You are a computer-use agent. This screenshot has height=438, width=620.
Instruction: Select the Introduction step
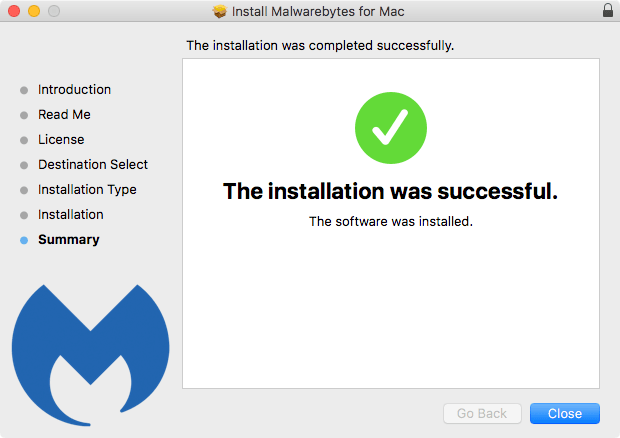74,90
